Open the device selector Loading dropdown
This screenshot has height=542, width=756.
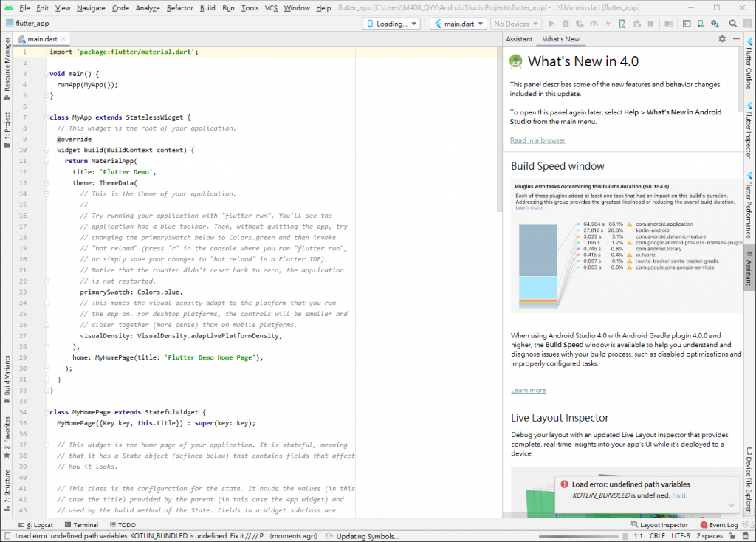(391, 24)
